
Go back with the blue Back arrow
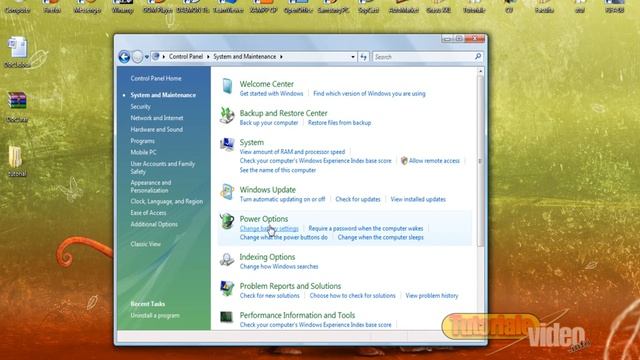click(124, 57)
